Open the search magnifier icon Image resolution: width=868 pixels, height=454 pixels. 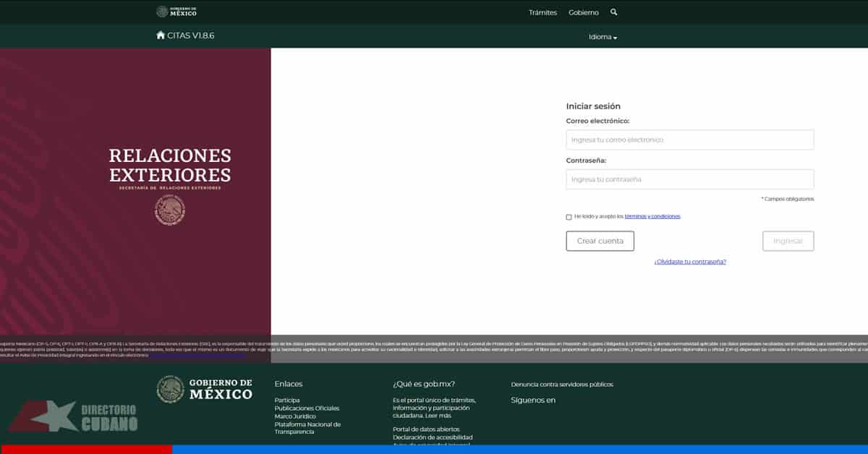[x=614, y=12]
